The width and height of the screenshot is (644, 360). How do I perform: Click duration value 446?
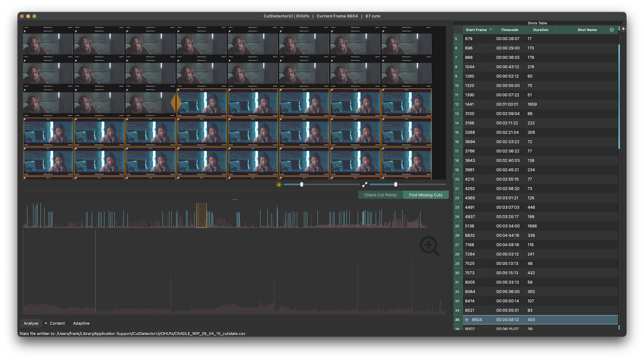coord(531,207)
